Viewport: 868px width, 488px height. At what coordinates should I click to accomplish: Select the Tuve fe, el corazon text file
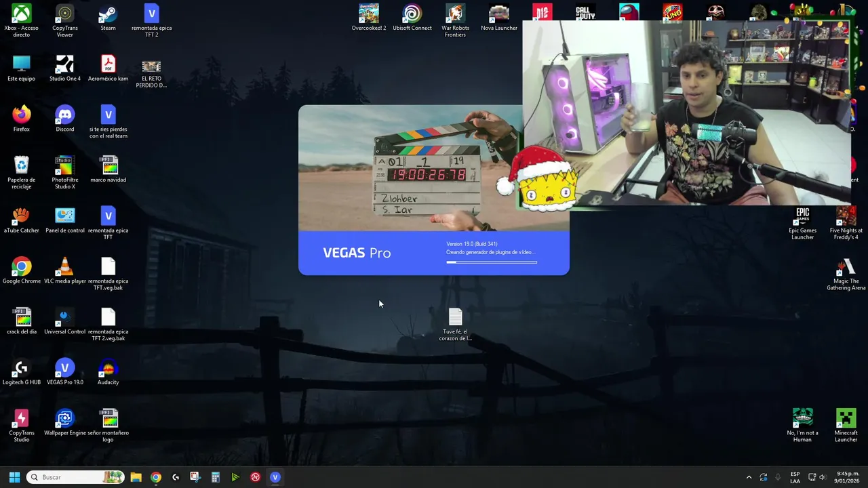tap(455, 325)
